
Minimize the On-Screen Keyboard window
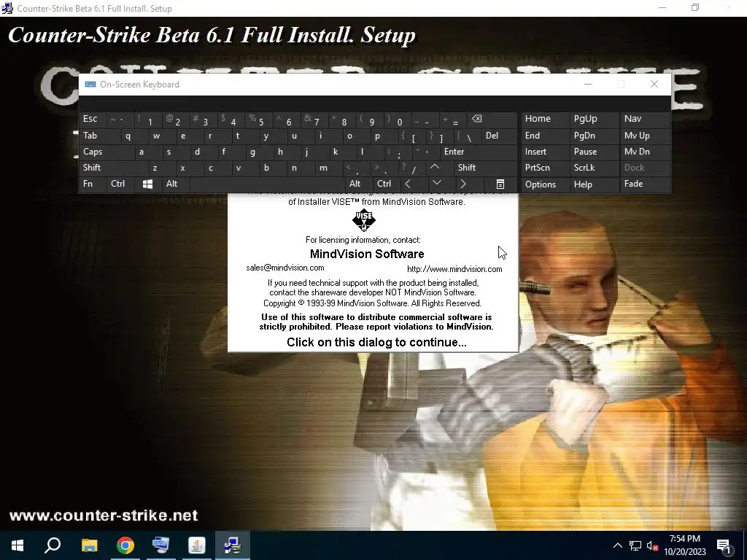pos(588,85)
